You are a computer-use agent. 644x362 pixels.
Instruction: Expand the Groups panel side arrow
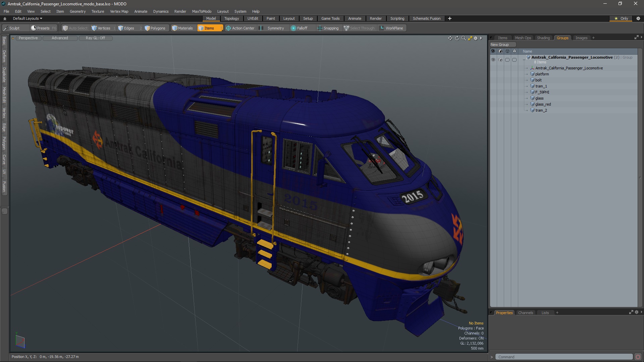point(641,37)
